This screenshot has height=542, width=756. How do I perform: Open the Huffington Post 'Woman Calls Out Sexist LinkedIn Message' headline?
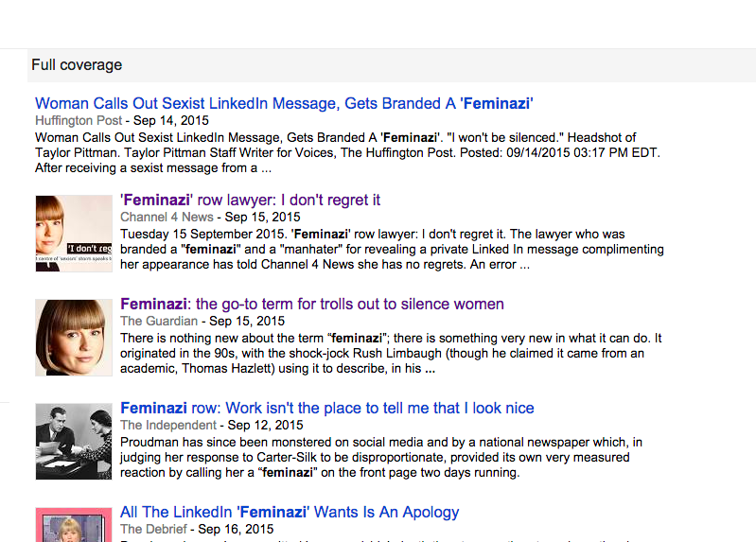pyautogui.click(x=284, y=103)
